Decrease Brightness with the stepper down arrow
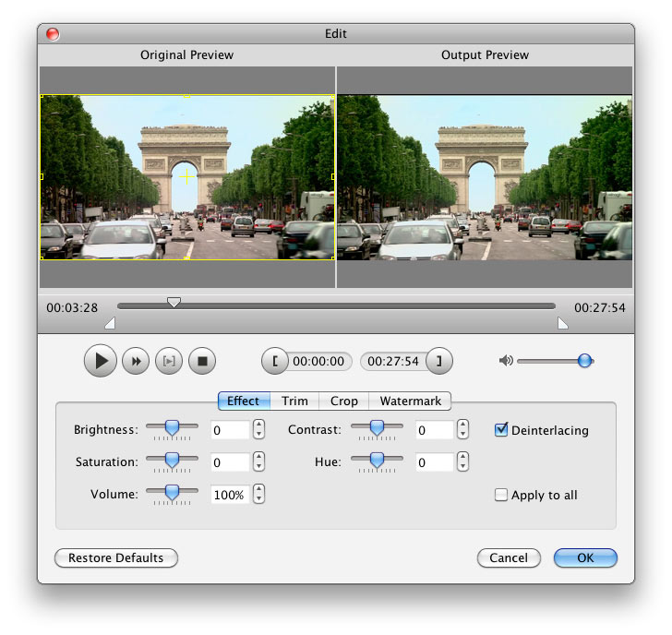The image size is (672, 635). coord(258,434)
